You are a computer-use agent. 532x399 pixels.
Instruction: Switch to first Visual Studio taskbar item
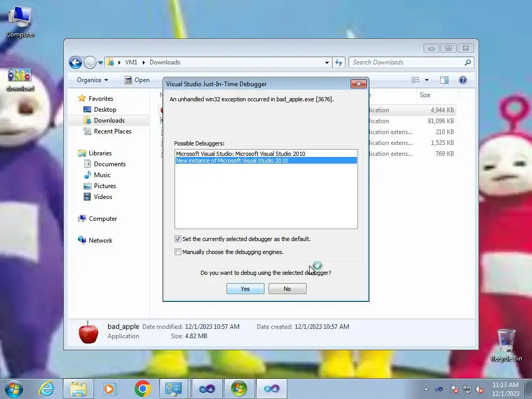pyautogui.click(x=207, y=389)
